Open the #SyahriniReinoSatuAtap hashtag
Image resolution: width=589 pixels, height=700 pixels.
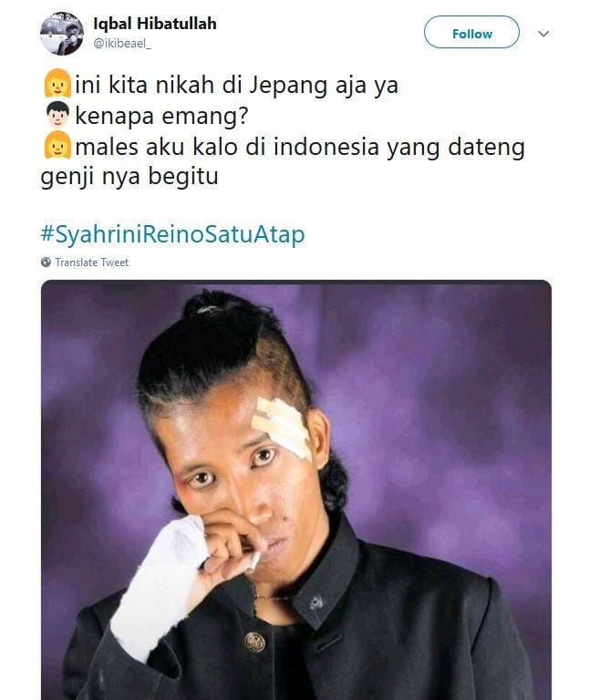tap(173, 234)
